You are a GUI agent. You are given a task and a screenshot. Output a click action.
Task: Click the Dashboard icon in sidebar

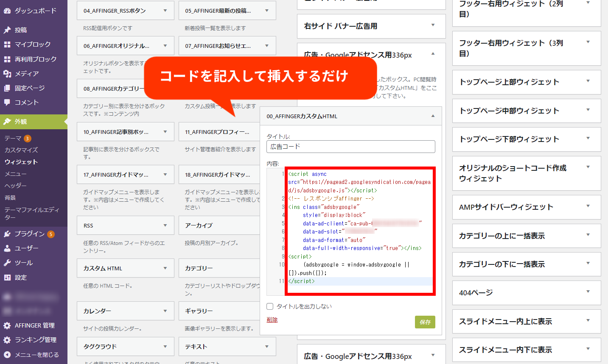(7, 11)
